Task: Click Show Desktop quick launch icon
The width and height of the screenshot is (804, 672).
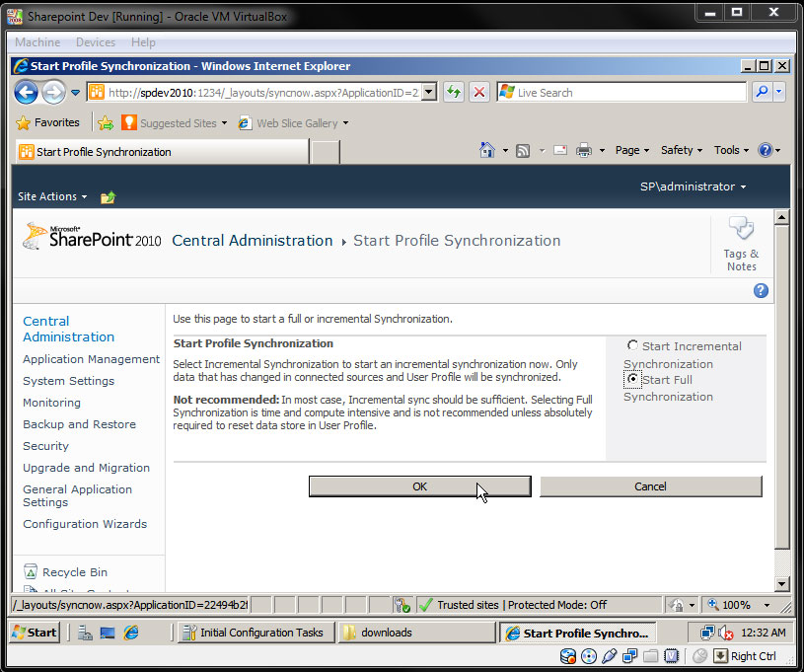Action: click(108, 633)
